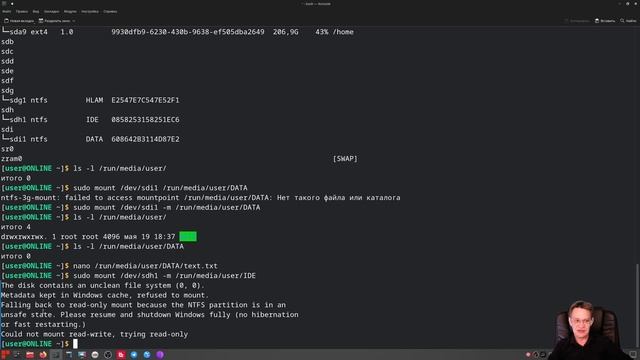Click the 'sr0' device name
640x360 pixels.
(x=7, y=149)
